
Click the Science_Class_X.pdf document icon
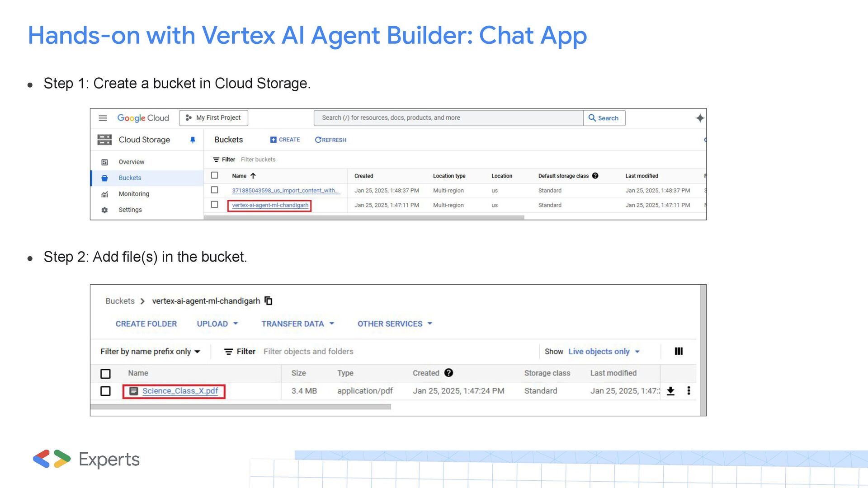pyautogui.click(x=134, y=391)
